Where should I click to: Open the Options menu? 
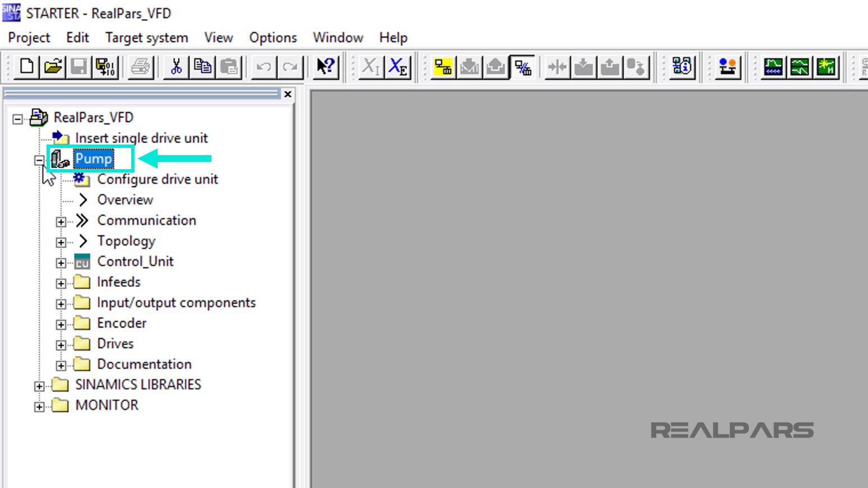pyautogui.click(x=273, y=38)
